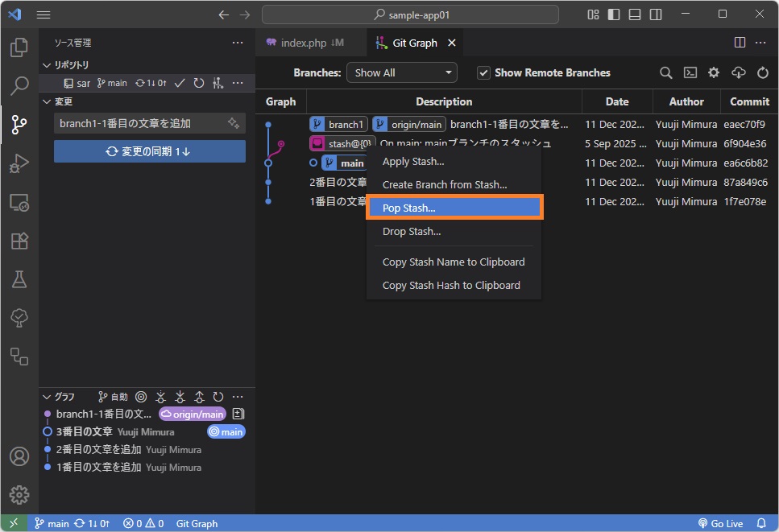Pull in the graph section toolbar
Image resolution: width=779 pixels, height=532 pixels.
[180, 397]
